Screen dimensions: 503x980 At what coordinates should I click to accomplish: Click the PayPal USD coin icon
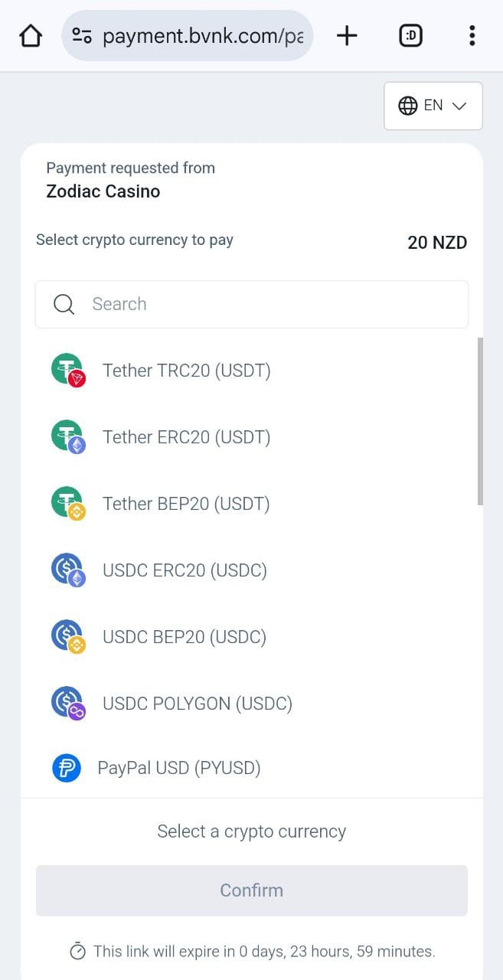67,768
